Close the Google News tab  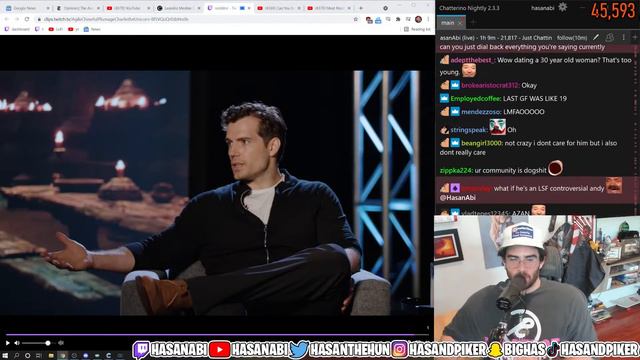[x=48, y=8]
